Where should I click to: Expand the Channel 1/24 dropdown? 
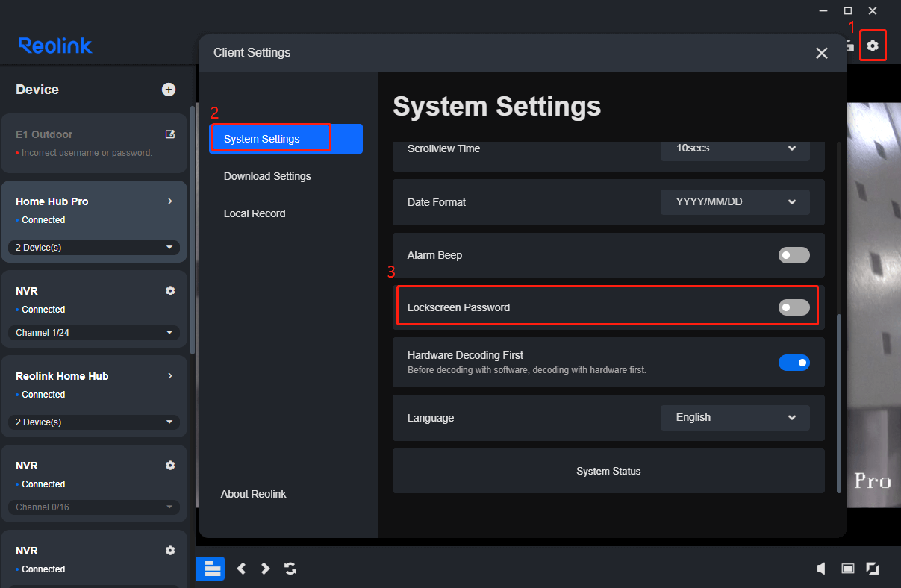click(93, 332)
